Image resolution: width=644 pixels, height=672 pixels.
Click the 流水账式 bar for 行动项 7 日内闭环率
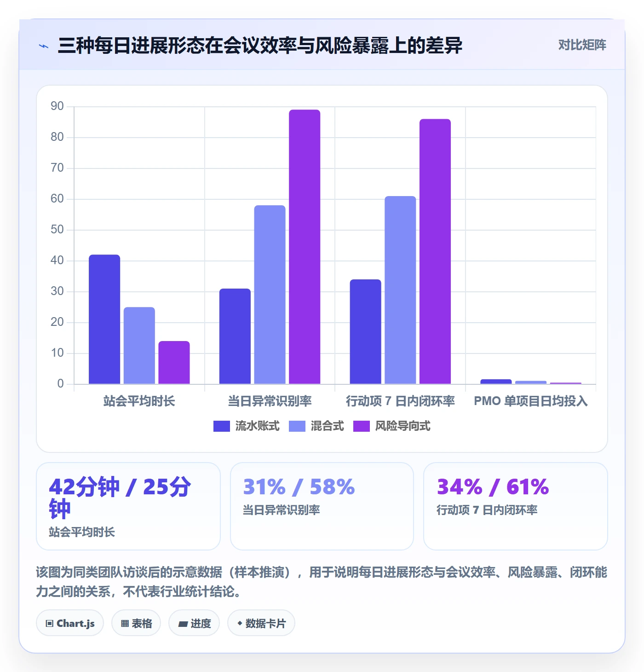(x=365, y=331)
